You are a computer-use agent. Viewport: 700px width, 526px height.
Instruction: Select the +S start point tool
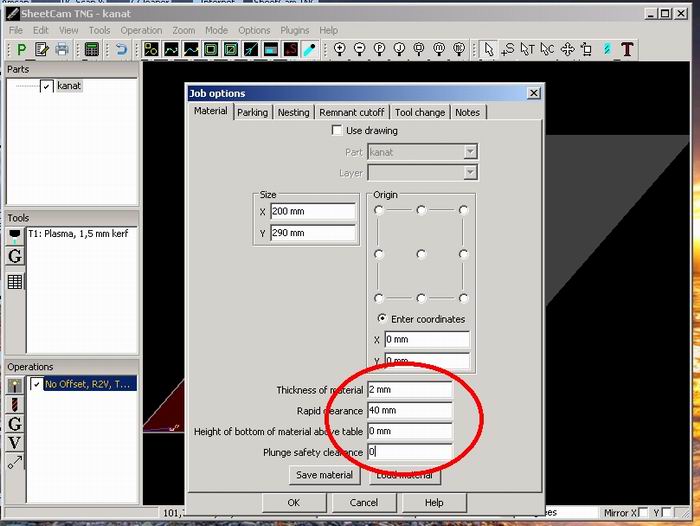[508, 49]
